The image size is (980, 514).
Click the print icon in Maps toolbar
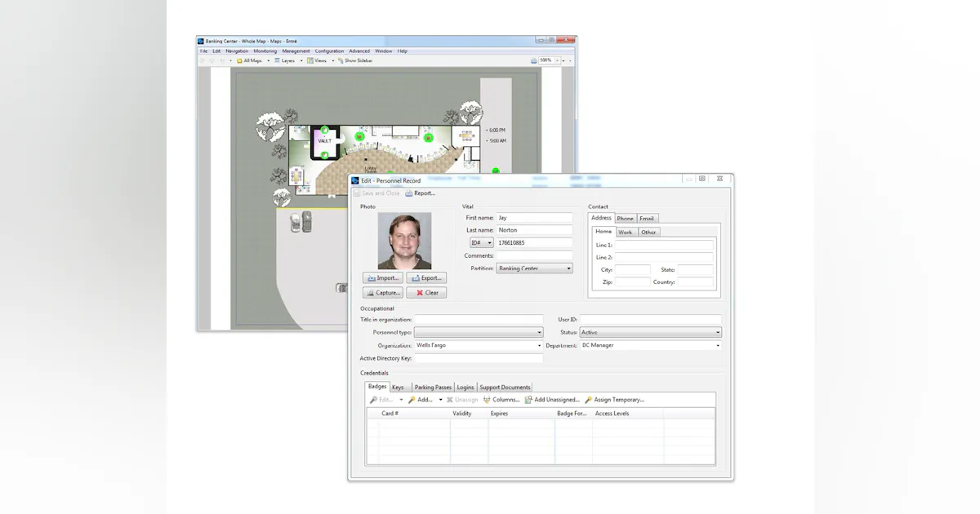534,60
